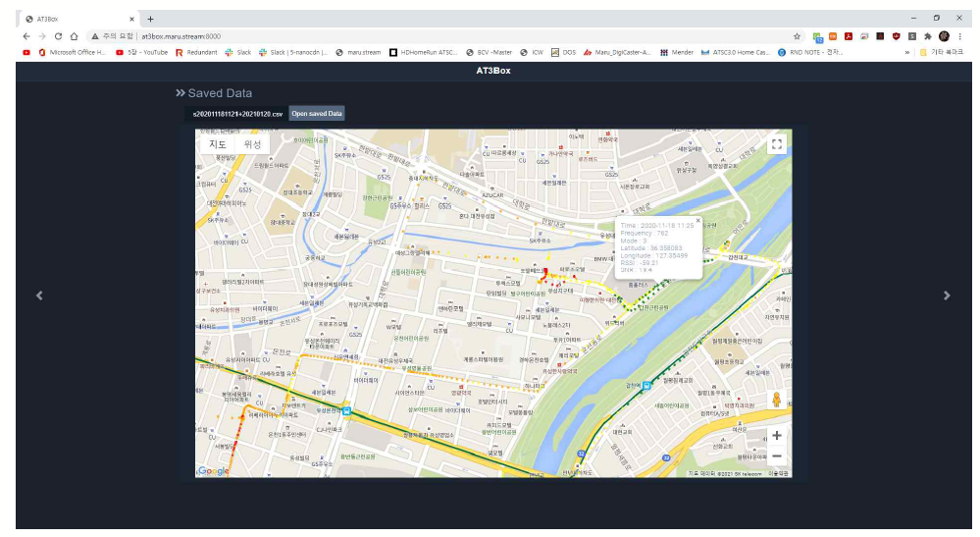Image resolution: width=980 pixels, height=537 pixels.
Task: Click the red marker cluster near info popup
Action: tap(545, 274)
